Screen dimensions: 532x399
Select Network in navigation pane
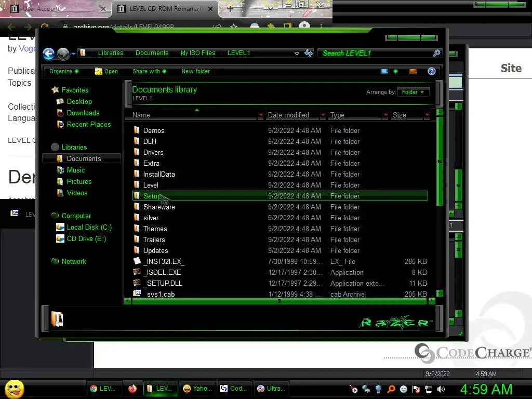point(74,262)
